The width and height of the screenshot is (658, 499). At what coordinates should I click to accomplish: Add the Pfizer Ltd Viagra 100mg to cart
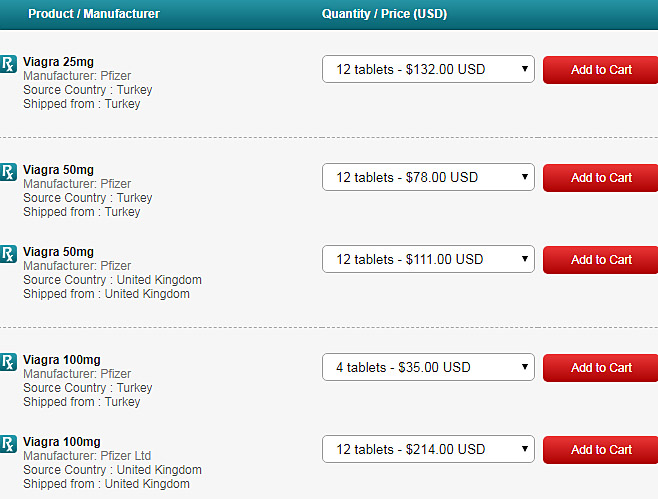(x=601, y=449)
